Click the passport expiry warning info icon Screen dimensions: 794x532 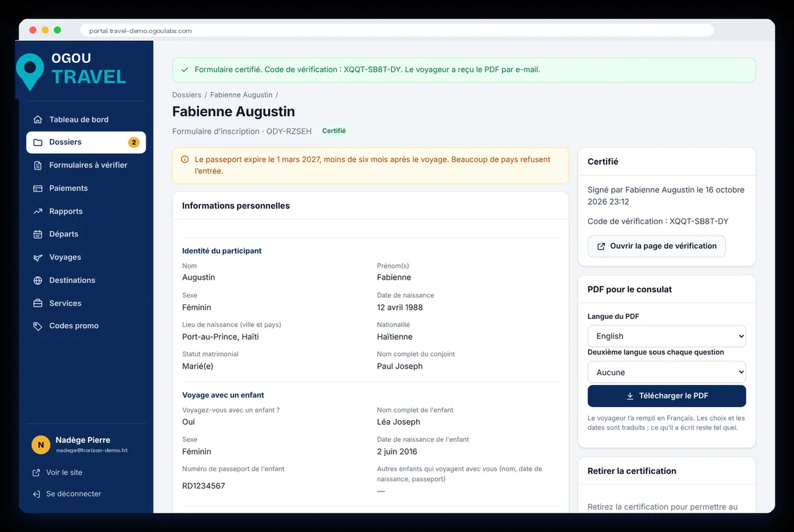[185, 159]
